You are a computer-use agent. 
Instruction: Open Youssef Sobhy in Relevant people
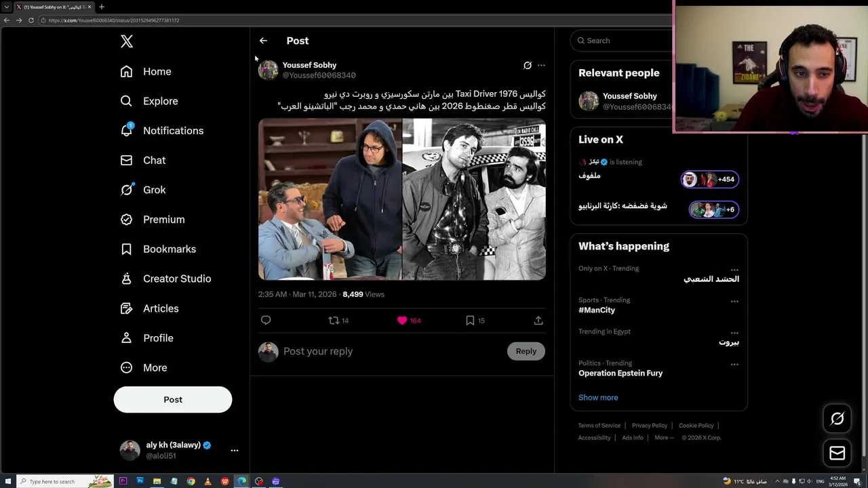coord(630,96)
